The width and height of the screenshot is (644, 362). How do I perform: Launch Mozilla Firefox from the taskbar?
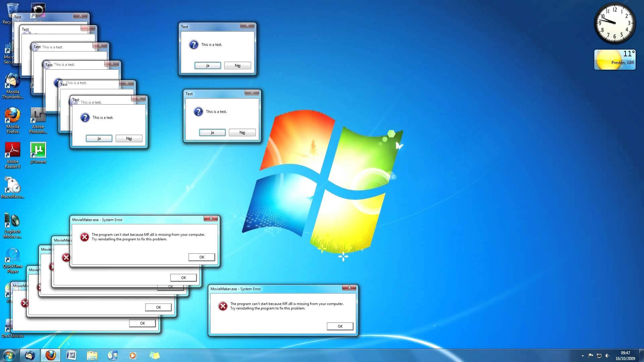51,355
